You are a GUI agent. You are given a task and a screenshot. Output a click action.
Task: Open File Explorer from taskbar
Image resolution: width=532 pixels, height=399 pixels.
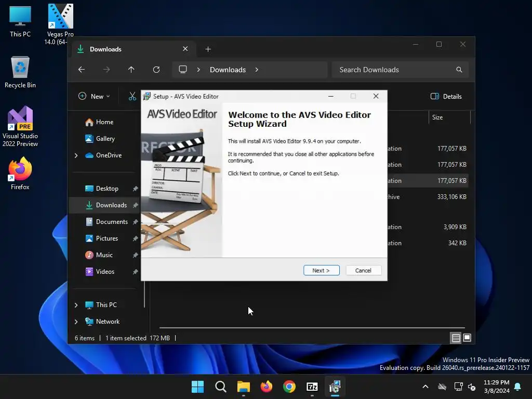[244, 387]
